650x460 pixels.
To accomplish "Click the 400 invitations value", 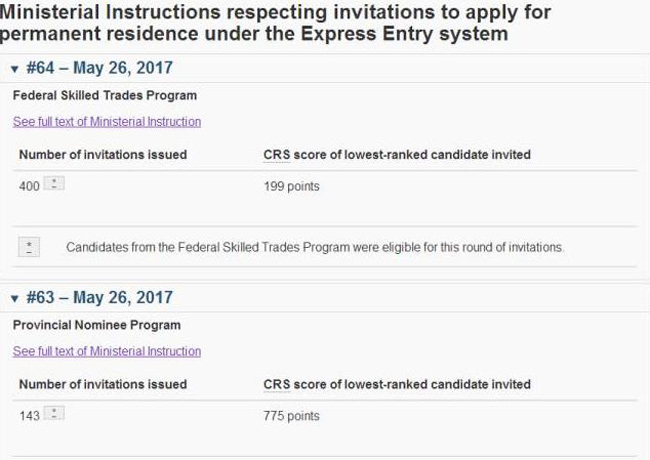I will tap(29, 186).
